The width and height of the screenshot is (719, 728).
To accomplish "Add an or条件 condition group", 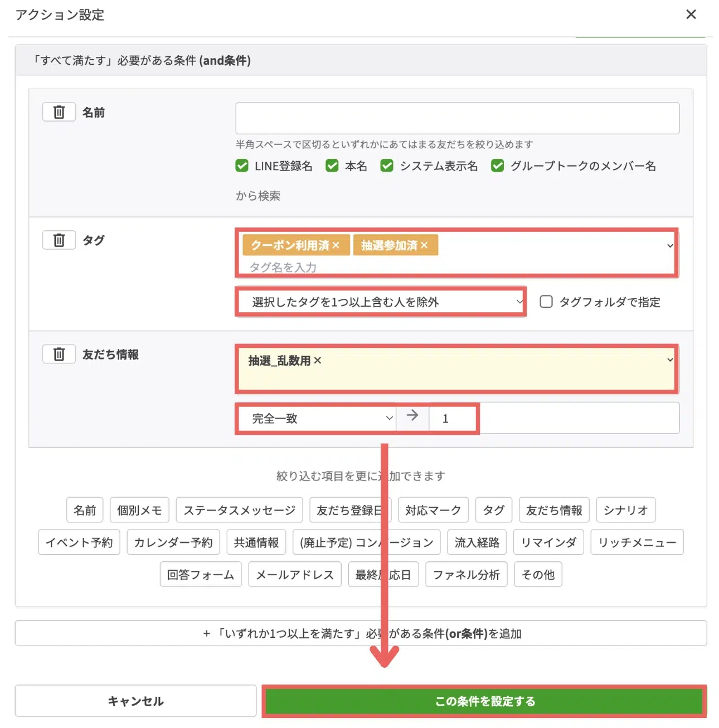I will [x=361, y=633].
